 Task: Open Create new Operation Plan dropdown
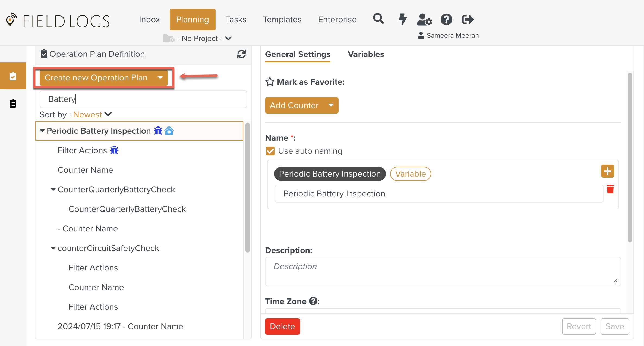pos(160,78)
